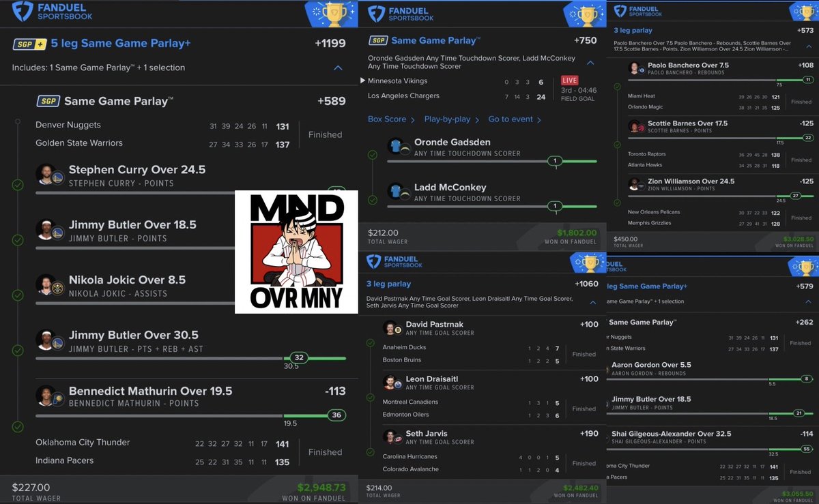Click the green check next to Scottie Barnes Over 17.5

[617, 145]
